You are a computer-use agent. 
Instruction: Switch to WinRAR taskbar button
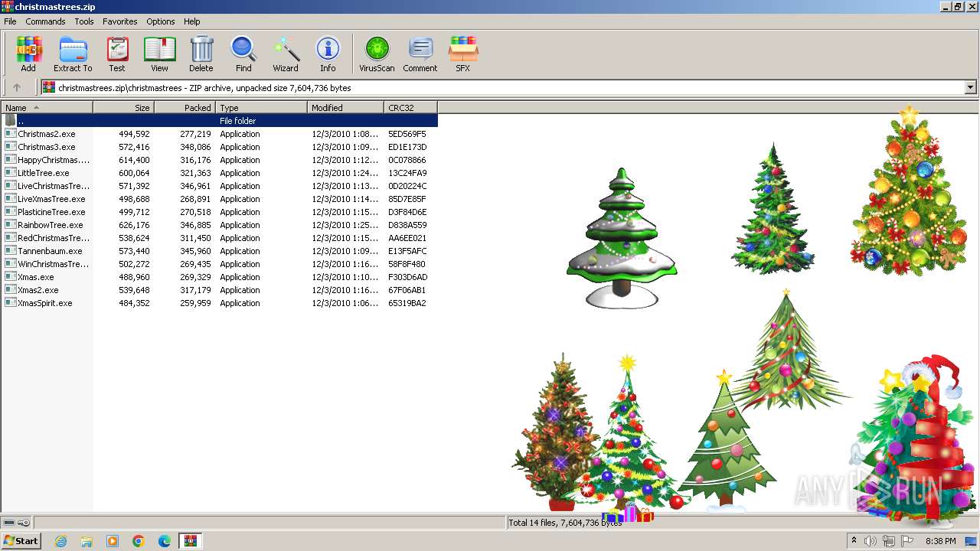tap(191, 541)
